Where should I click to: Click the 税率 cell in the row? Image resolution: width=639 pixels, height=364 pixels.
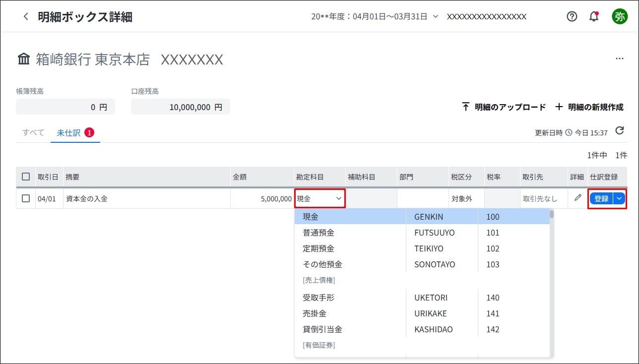click(x=502, y=198)
